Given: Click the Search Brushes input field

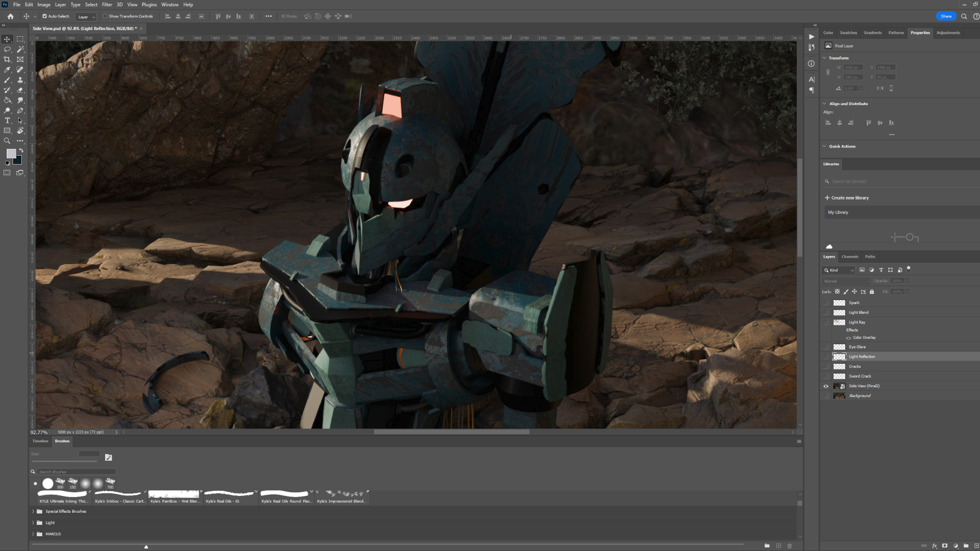Looking at the screenshot, I should [77, 472].
